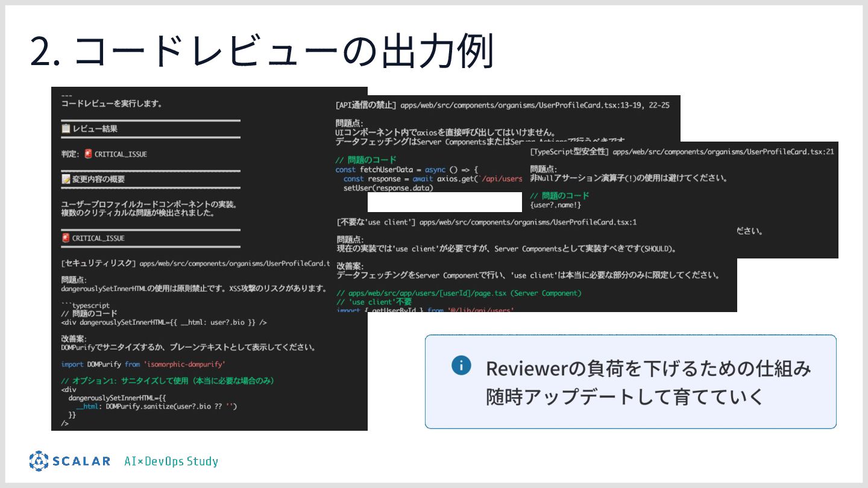Click the Scalar logo icon
This screenshot has height=488, width=868.
(39, 461)
